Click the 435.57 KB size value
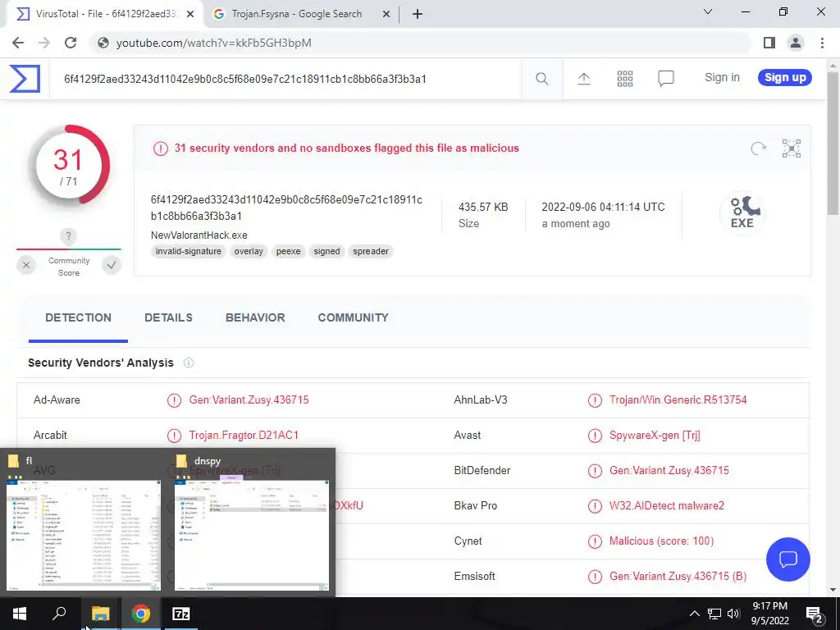The width and height of the screenshot is (840, 630). [x=483, y=208]
